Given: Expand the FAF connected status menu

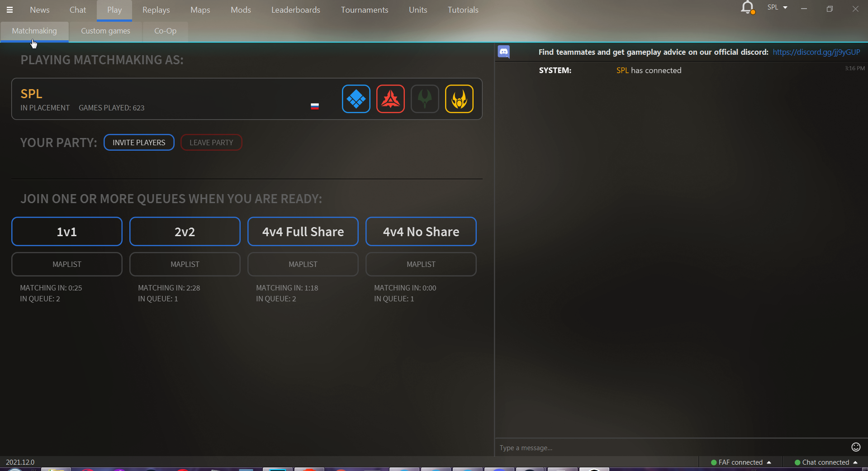Looking at the screenshot, I should click(741, 462).
